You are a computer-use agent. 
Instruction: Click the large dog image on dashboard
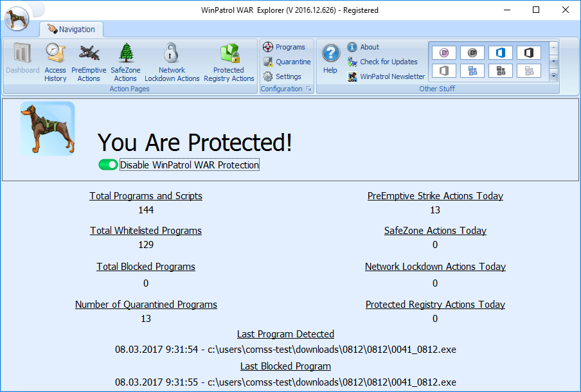(x=48, y=129)
